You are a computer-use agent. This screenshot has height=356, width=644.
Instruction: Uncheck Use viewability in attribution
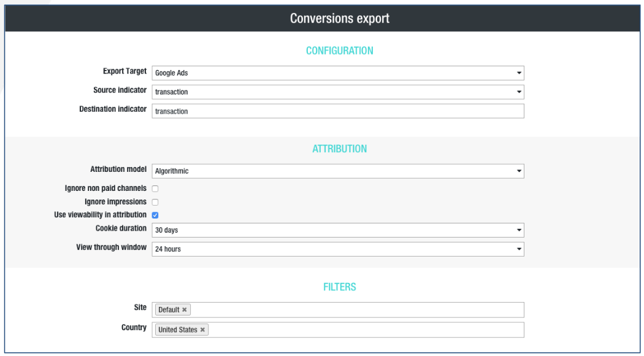point(155,215)
